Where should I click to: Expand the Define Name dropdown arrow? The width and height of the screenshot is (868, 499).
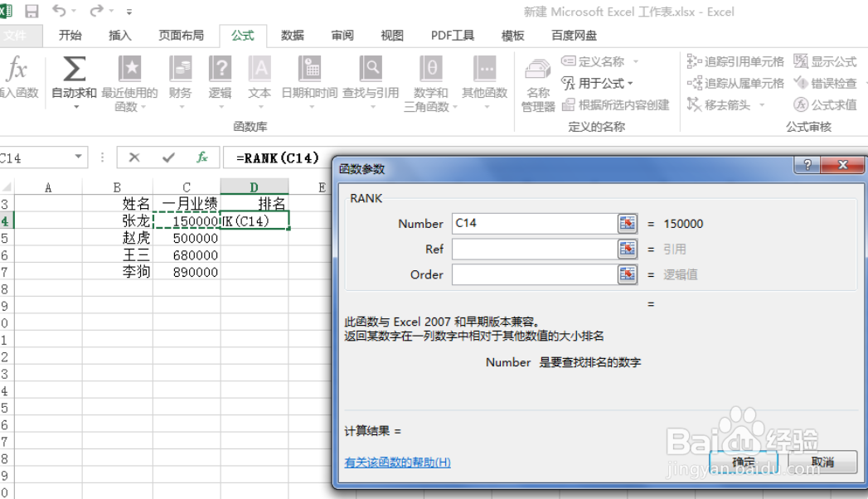(x=636, y=61)
